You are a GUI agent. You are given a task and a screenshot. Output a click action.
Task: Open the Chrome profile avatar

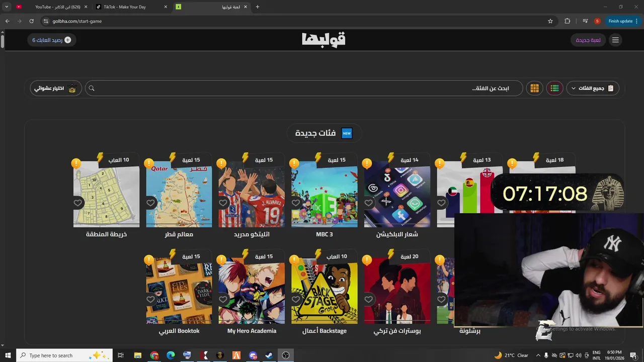(597, 21)
